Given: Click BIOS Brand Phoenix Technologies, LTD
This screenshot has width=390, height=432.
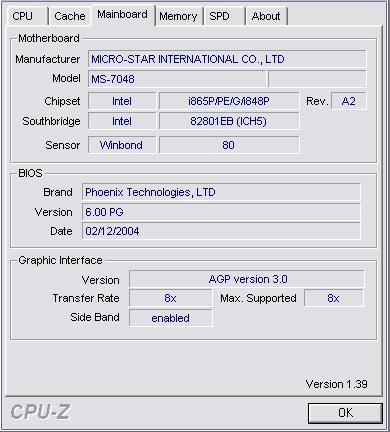Looking at the screenshot, I should (x=221, y=192).
